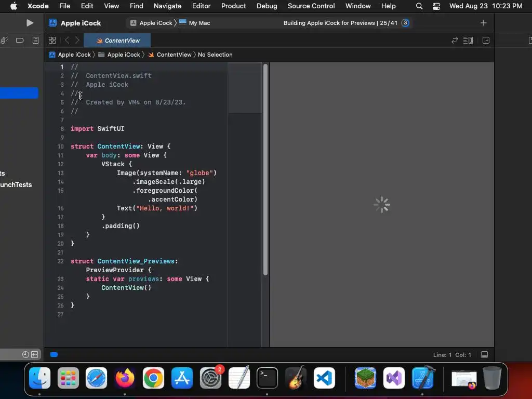The height and width of the screenshot is (399, 532).
Task: Click the source editor vertical scrollbar
Action: click(x=265, y=170)
